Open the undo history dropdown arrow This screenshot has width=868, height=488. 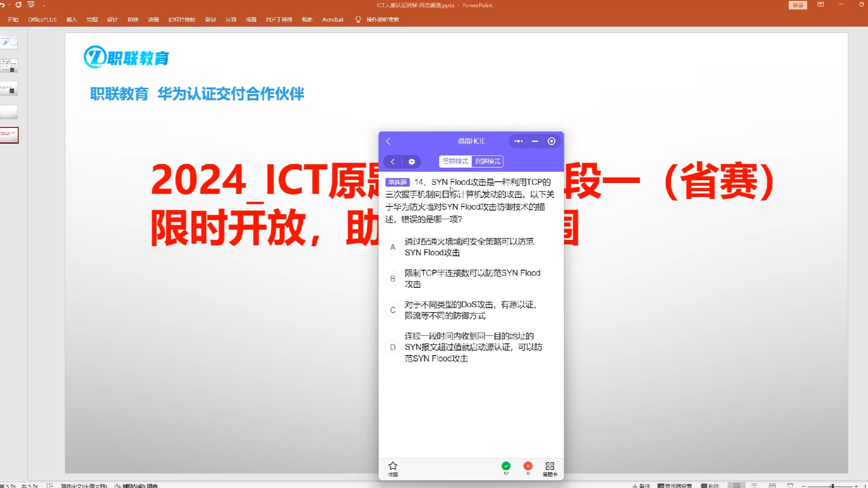point(9,5)
